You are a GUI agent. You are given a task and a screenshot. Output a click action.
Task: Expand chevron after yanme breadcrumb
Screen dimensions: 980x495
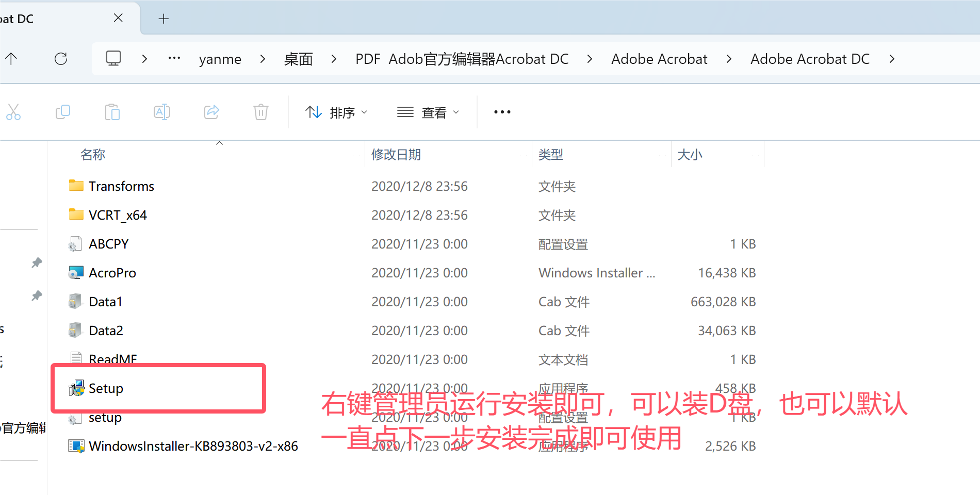click(x=263, y=59)
